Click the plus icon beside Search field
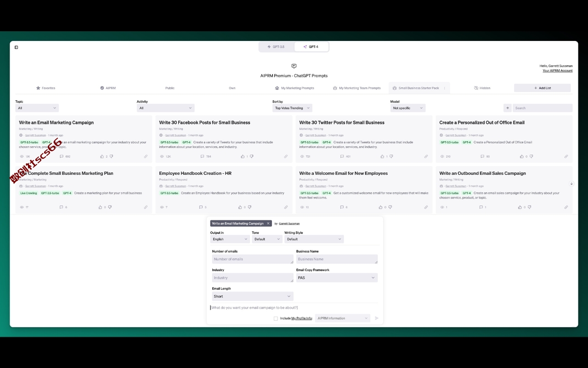Screen dimensions: 588x368 pyautogui.click(x=508, y=108)
